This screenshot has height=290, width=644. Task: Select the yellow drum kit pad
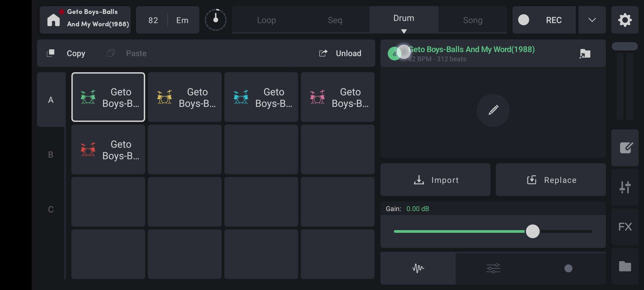(x=185, y=97)
